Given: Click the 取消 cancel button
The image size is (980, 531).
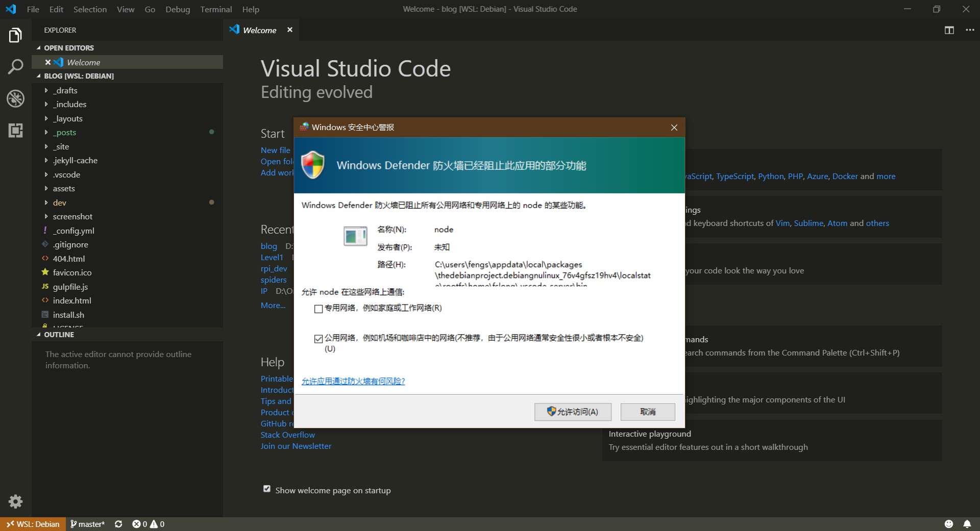Looking at the screenshot, I should [x=648, y=412].
